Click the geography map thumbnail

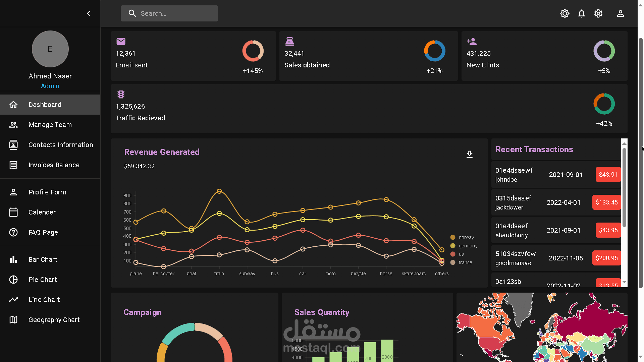click(542, 327)
